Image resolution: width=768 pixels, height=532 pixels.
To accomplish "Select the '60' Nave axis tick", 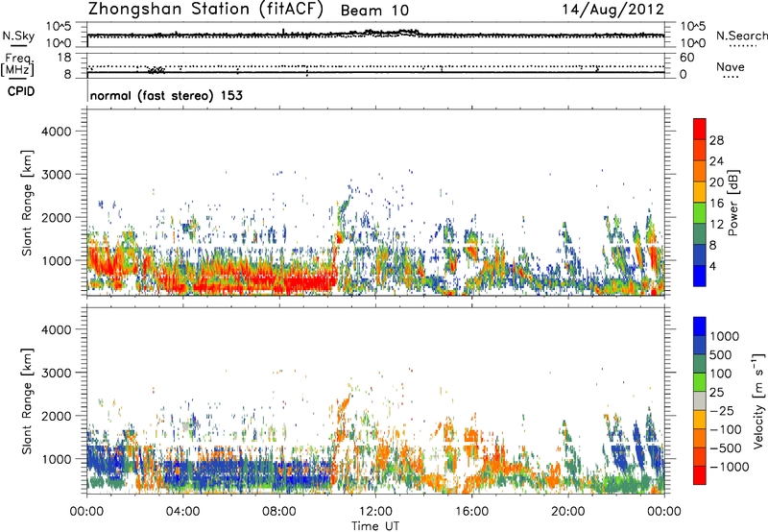I will [x=686, y=58].
